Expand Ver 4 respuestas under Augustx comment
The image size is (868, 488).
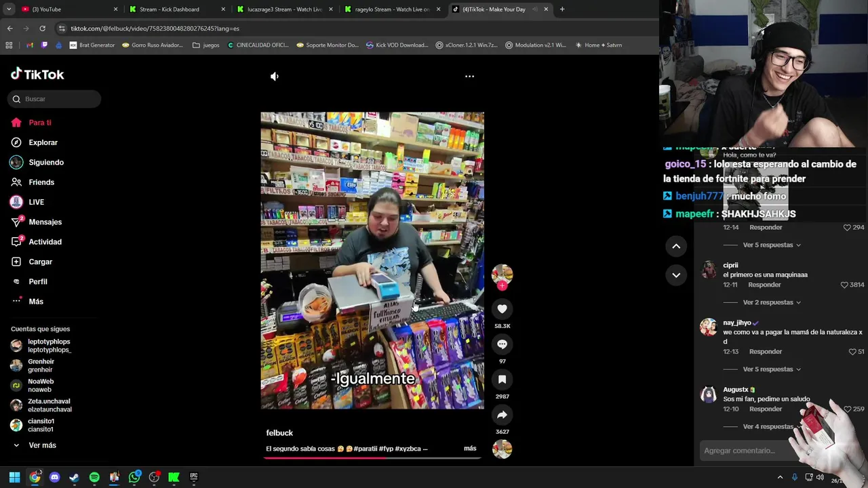pyautogui.click(x=768, y=427)
